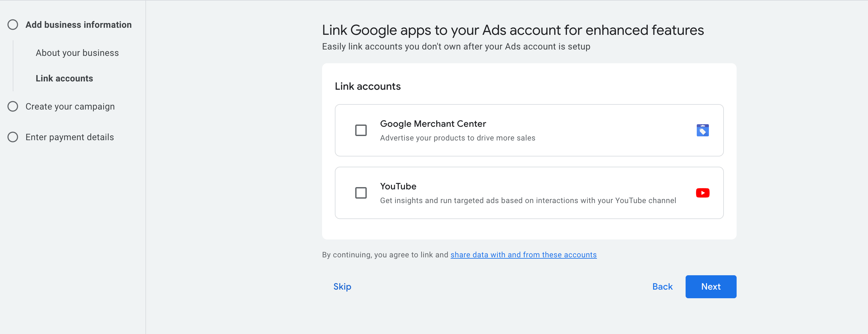Select About your business step
The width and height of the screenshot is (868, 334).
point(77,53)
